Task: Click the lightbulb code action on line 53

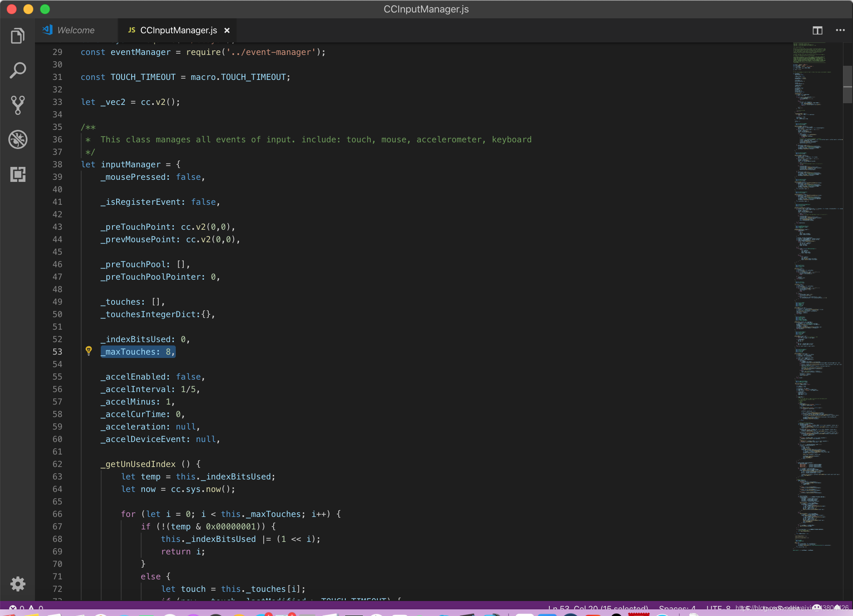Action: pos(89,351)
